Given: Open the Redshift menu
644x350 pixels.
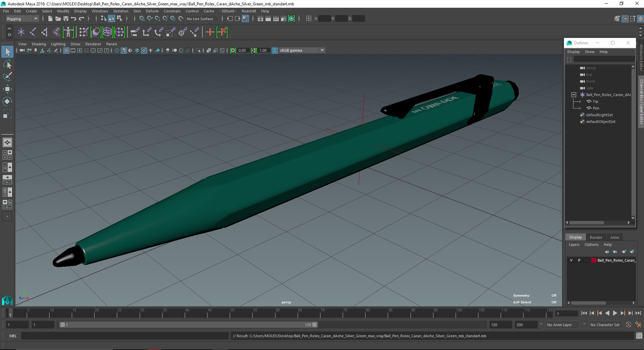Looking at the screenshot, I should [x=249, y=11].
